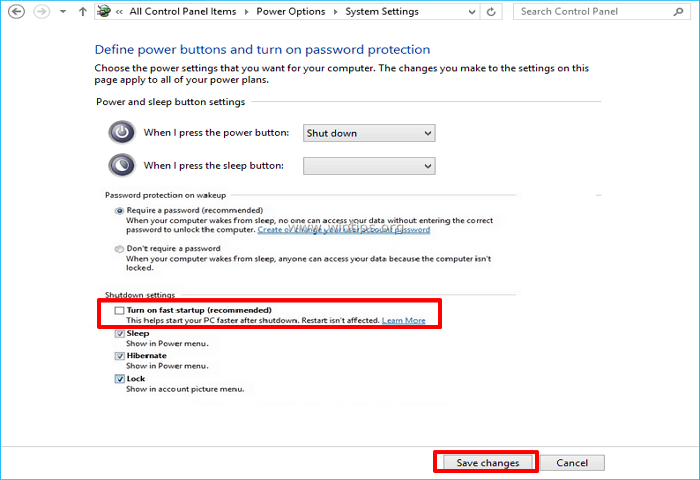Viewport: 700px width, 480px height.
Task: Open the power button action dropdown
Action: pyautogui.click(x=369, y=133)
